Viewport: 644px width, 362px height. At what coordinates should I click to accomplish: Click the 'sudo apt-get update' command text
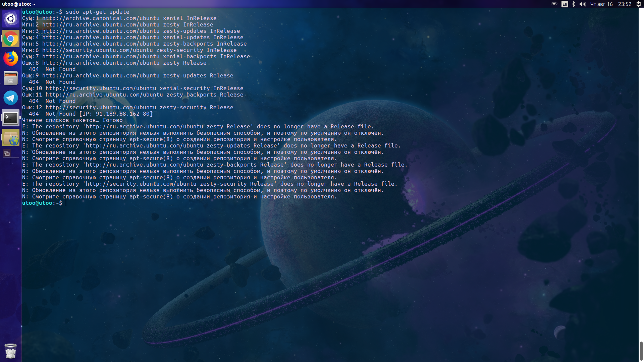pos(98,12)
